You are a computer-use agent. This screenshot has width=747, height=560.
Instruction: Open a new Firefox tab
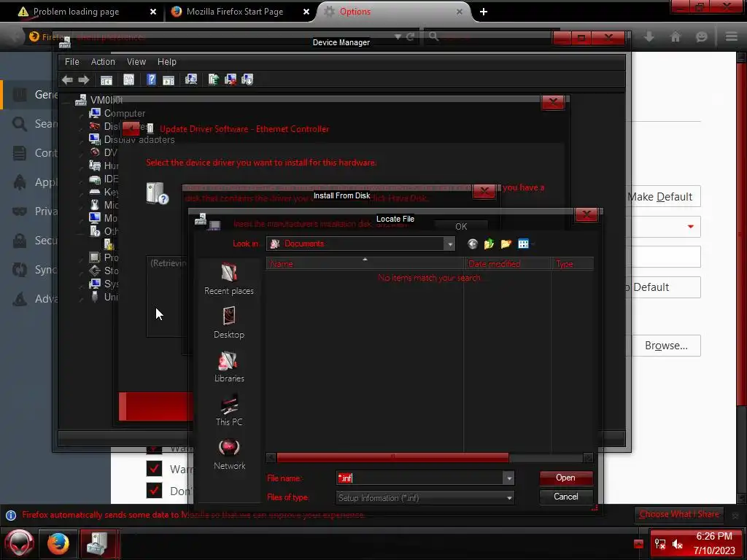click(484, 12)
